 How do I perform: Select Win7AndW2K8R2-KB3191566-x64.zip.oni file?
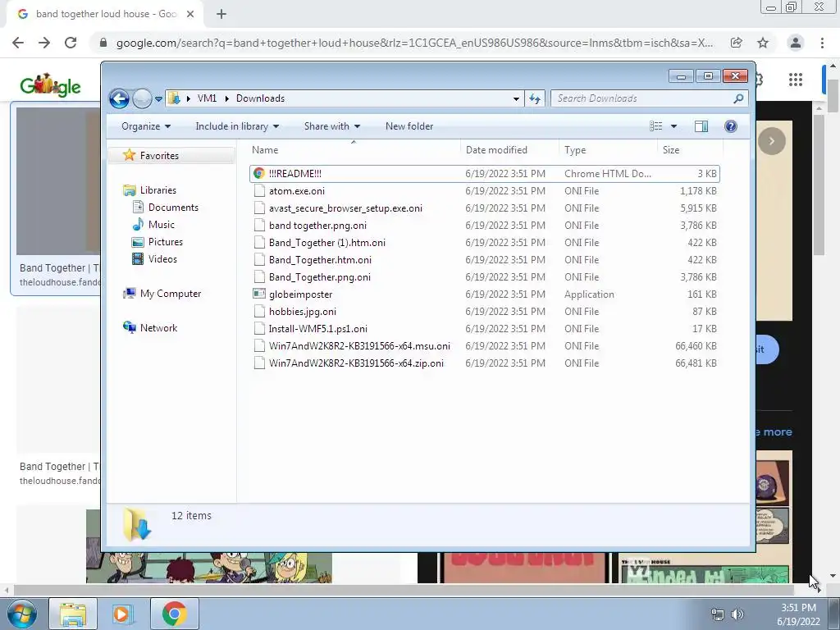pos(484,363)
